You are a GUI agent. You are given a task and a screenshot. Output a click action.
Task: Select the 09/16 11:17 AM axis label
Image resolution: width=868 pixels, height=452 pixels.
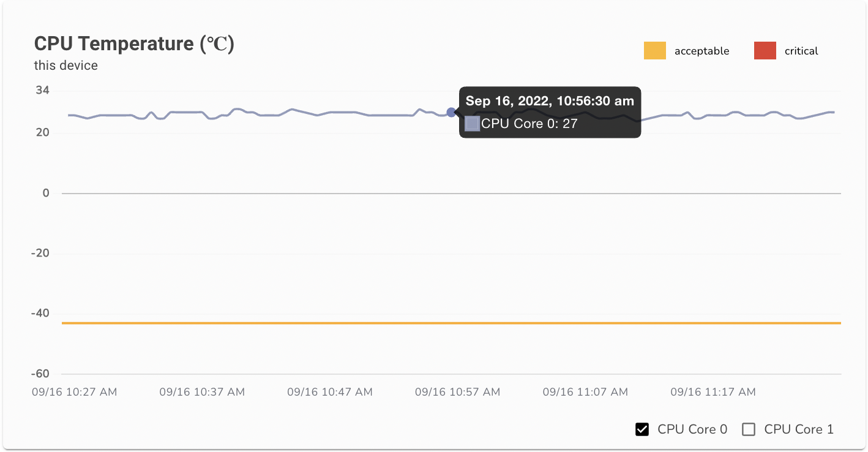tap(713, 392)
